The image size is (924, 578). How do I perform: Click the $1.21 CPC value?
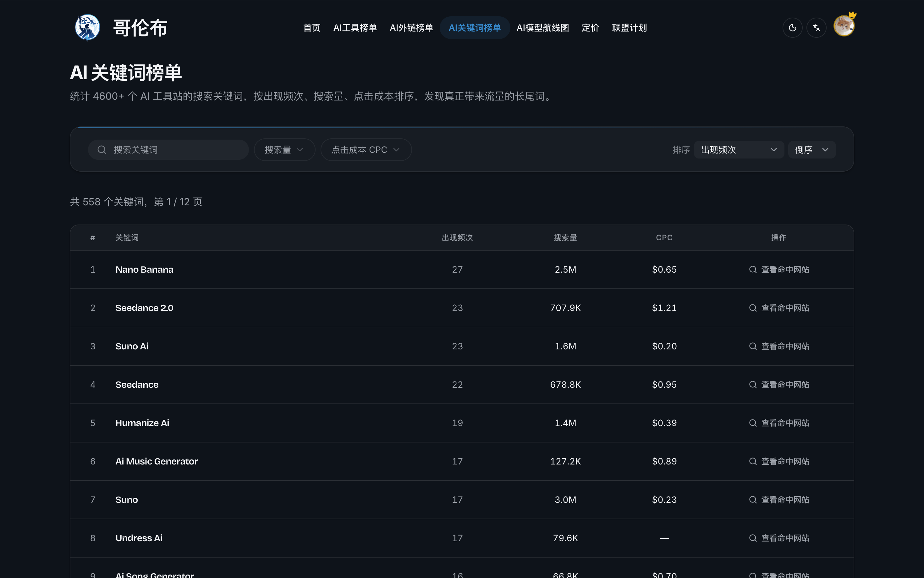pos(664,308)
